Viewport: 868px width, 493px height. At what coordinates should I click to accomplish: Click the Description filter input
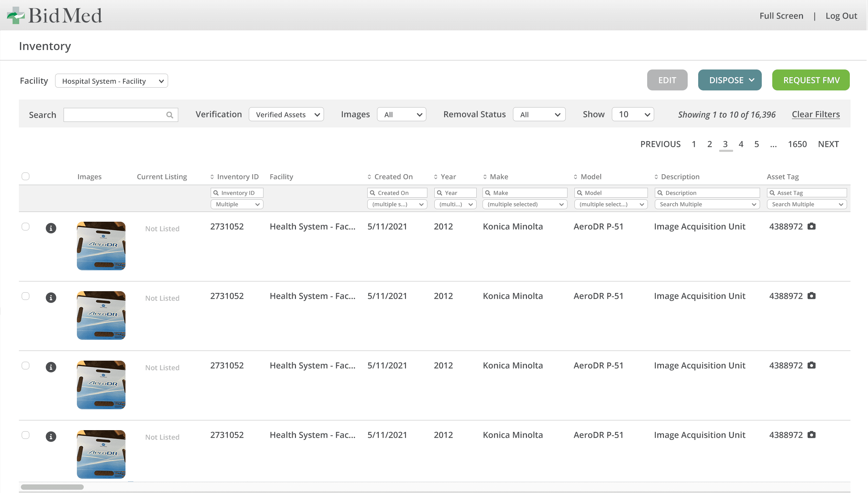[707, 193]
